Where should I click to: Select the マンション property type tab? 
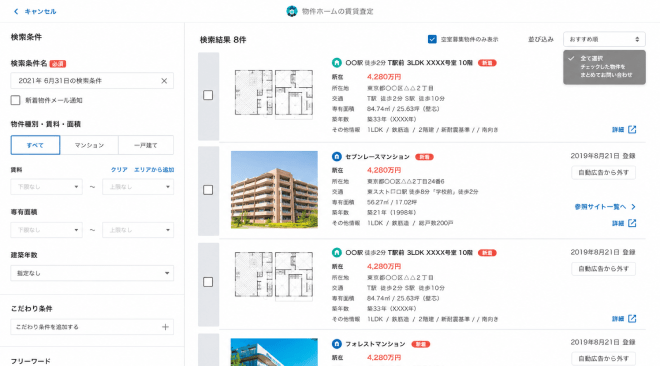point(89,145)
